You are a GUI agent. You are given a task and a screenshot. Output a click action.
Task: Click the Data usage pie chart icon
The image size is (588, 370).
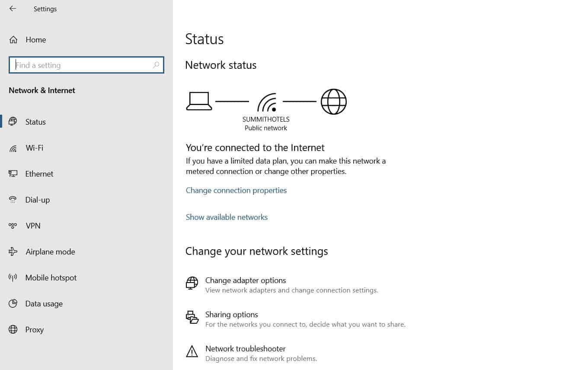13,303
